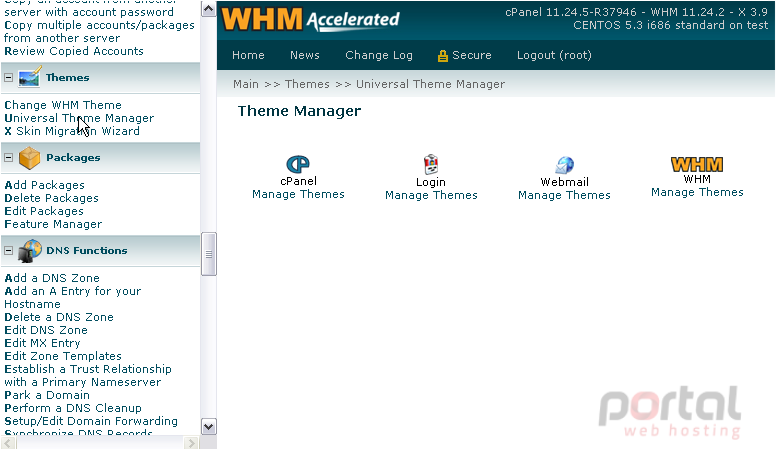Collapse the DNS Functions section
The image size is (776, 450).
8,250
